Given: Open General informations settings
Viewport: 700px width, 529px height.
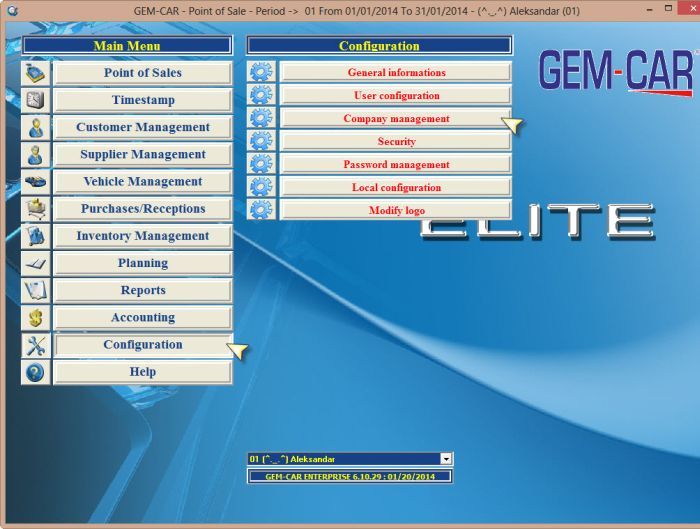Looking at the screenshot, I should [x=396, y=72].
